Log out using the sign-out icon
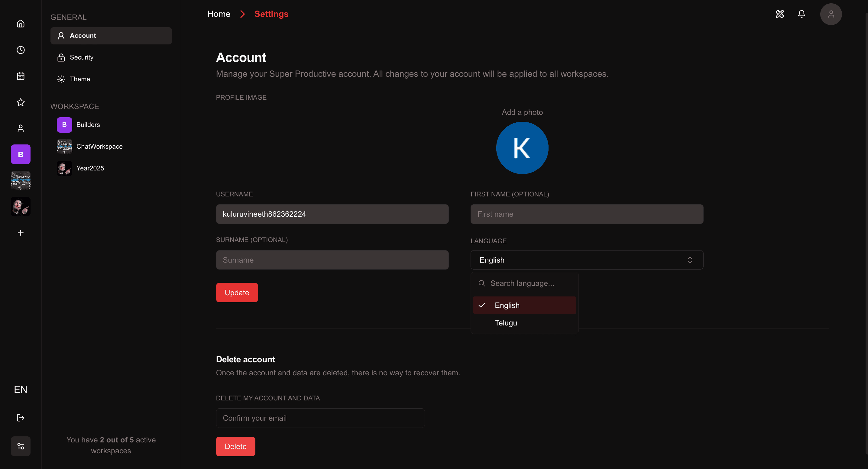This screenshot has height=469, width=868. 20,417
